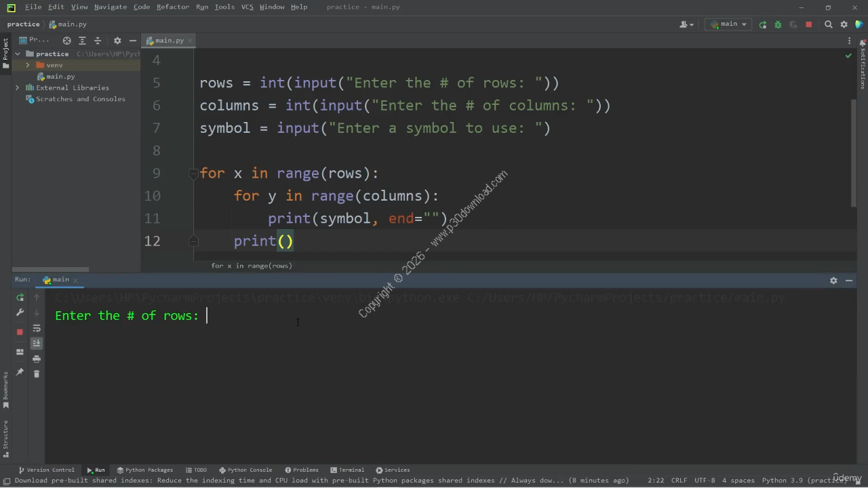Open Search Everywhere magnifier icon
This screenshot has height=488, width=868.
tap(828, 24)
